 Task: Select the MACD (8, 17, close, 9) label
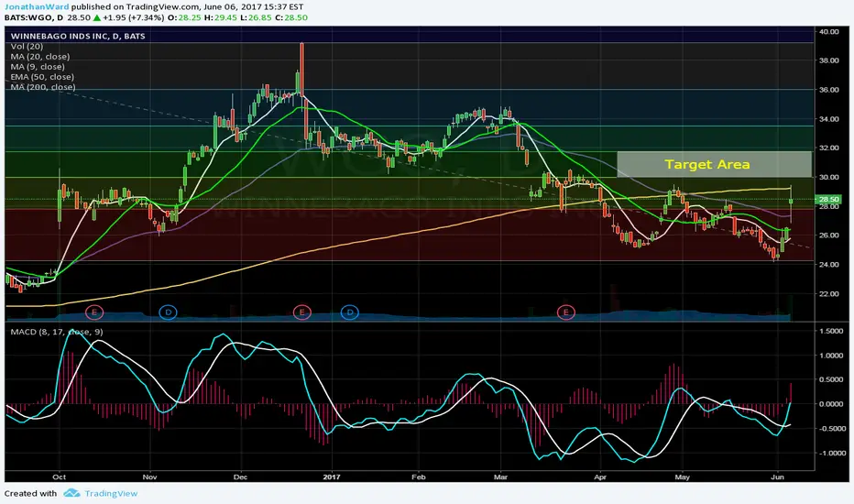tap(57, 332)
